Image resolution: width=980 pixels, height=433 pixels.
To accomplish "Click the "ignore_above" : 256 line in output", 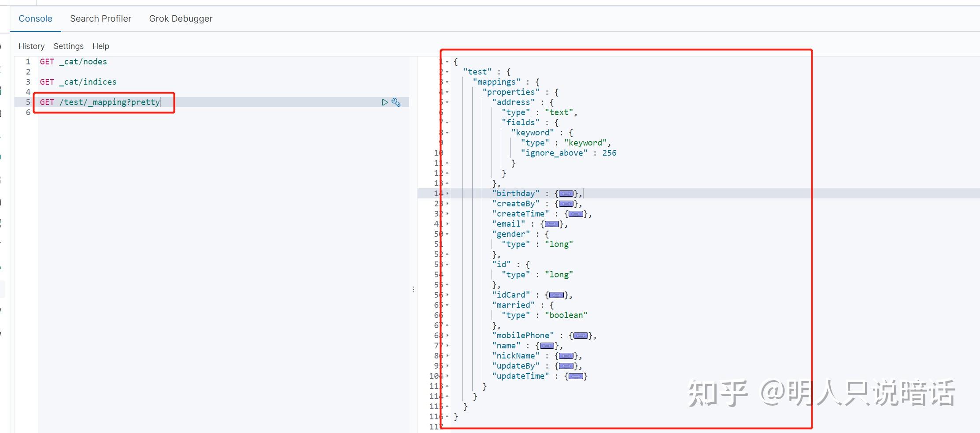I will pos(568,153).
